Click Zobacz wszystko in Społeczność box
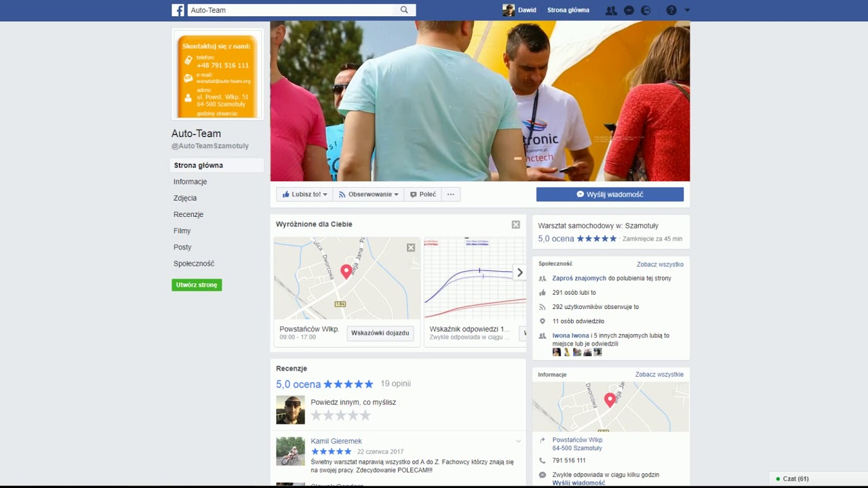This screenshot has height=488, width=868. pyautogui.click(x=660, y=264)
